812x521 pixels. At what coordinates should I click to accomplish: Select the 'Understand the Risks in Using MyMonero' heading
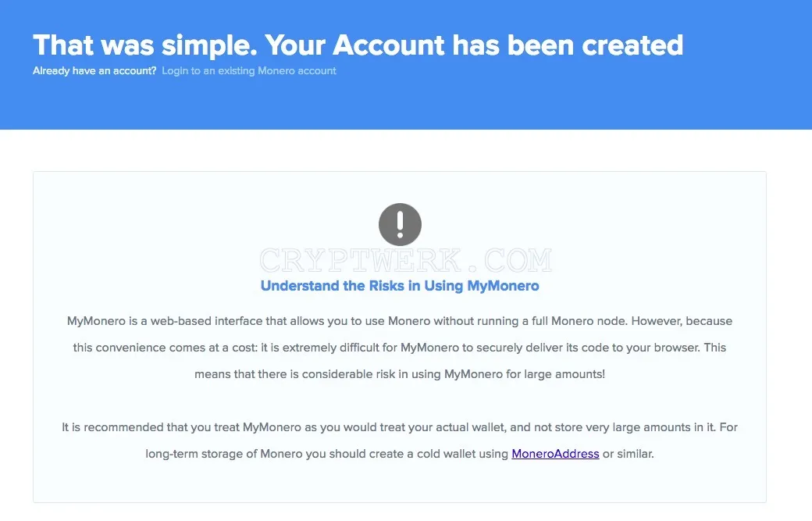coord(400,286)
